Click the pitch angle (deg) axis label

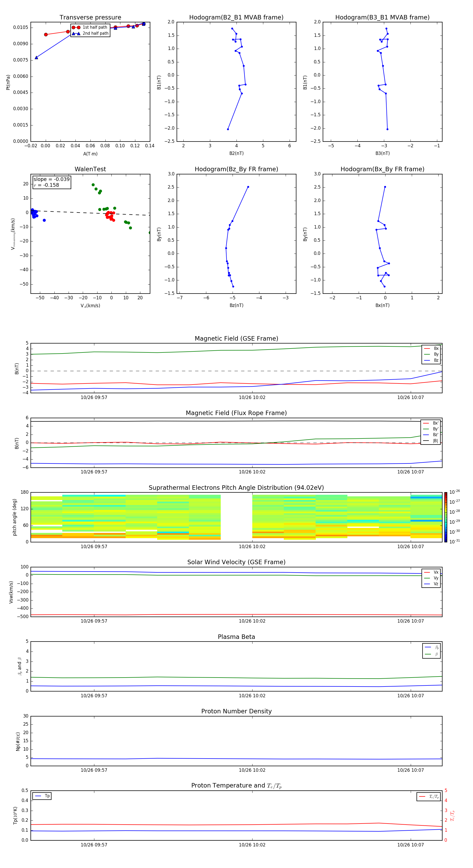point(14,517)
